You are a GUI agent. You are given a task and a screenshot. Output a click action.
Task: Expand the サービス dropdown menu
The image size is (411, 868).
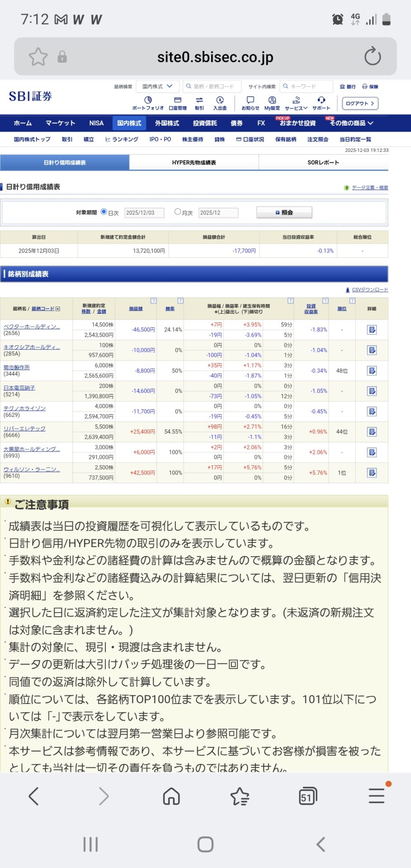(x=296, y=103)
